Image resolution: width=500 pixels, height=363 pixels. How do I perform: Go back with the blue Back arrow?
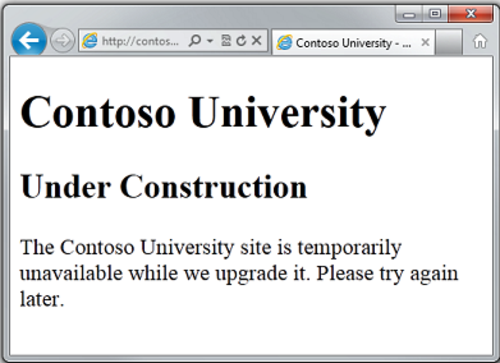click(x=29, y=40)
